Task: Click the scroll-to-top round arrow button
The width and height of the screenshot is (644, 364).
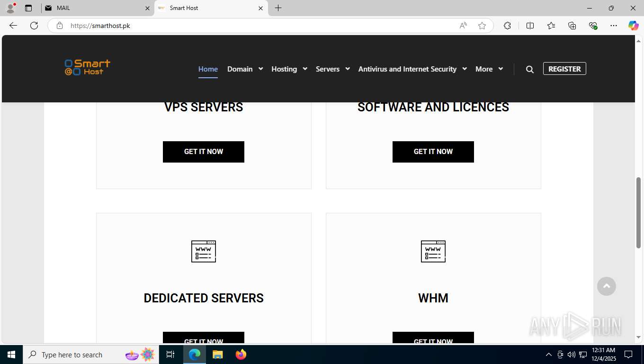Action: [x=606, y=286]
